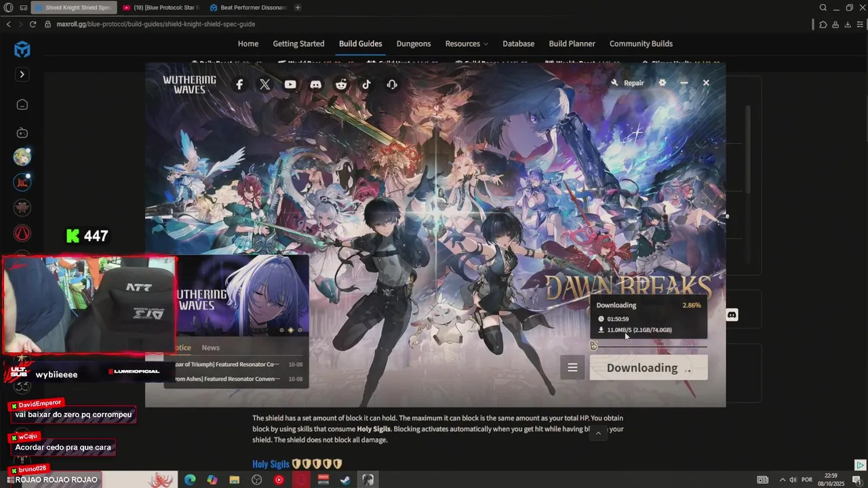
Task: Open the Database menu item
Action: (518, 43)
